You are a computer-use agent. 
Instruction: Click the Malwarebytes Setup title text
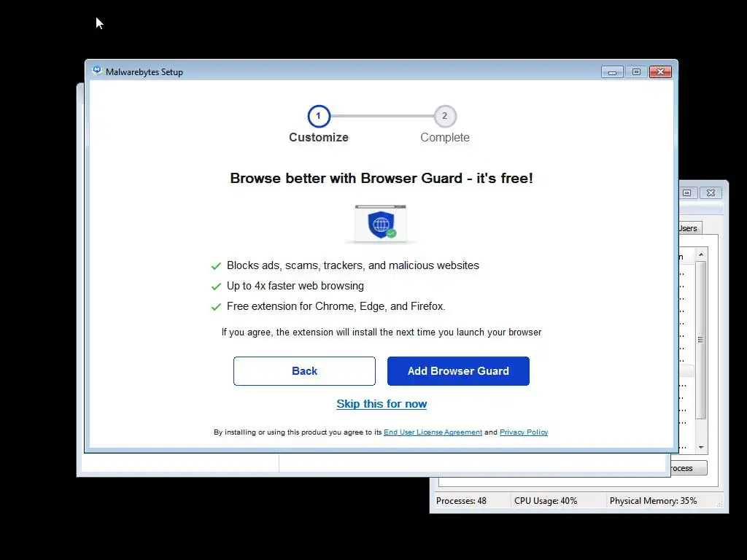[144, 72]
